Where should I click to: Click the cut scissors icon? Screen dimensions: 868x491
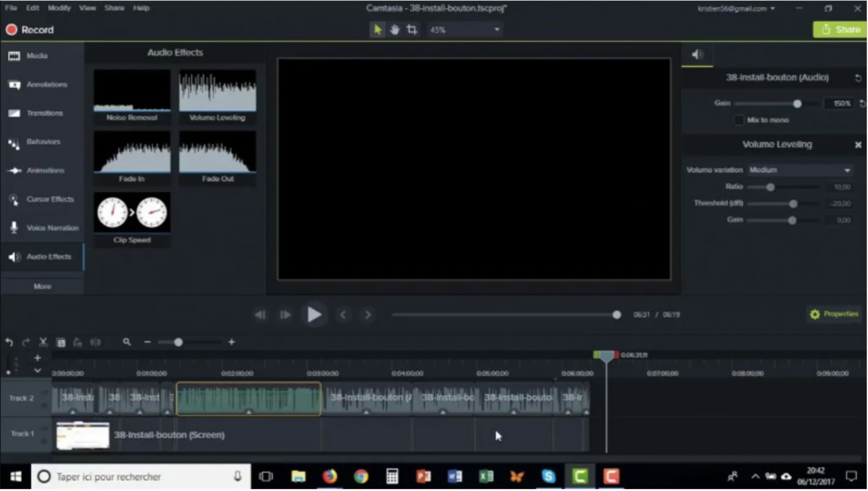pyautogui.click(x=43, y=342)
